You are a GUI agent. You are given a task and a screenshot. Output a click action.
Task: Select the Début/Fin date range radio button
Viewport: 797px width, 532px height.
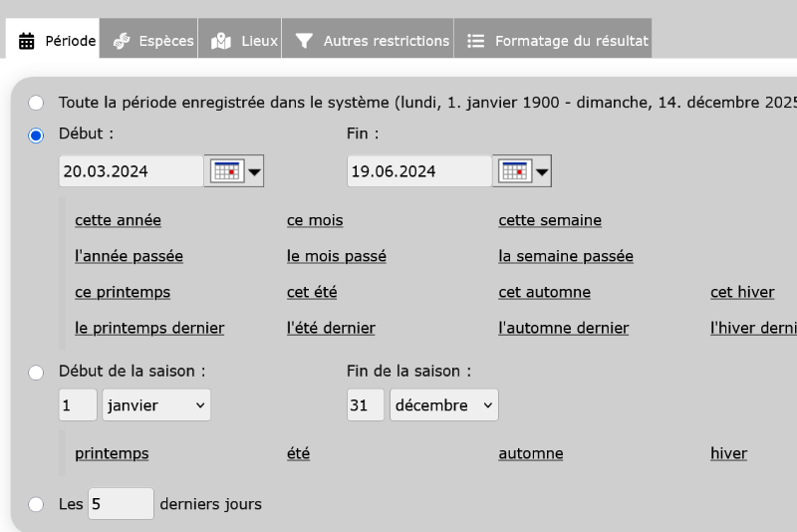click(36, 135)
